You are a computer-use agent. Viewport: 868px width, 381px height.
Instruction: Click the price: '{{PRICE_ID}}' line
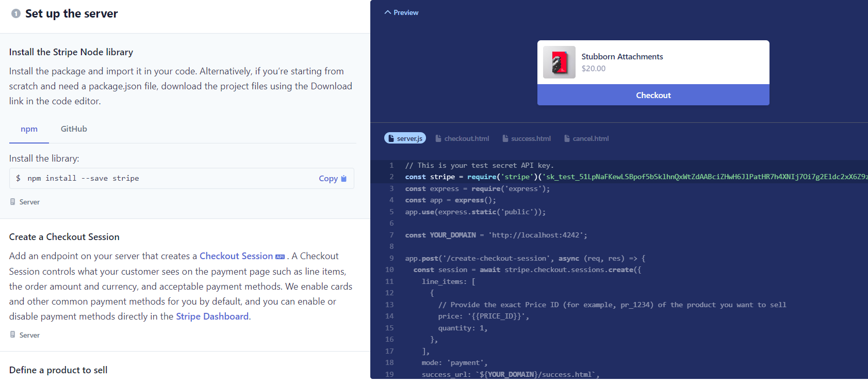coord(483,316)
